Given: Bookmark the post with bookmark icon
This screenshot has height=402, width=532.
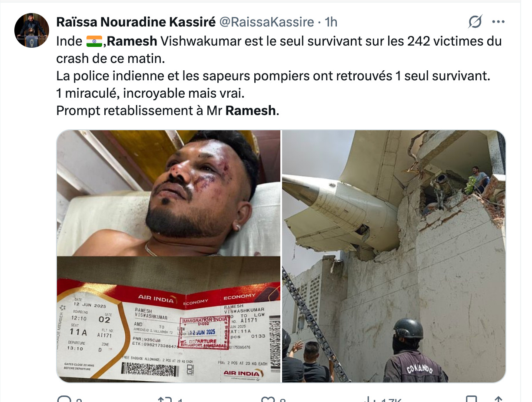Looking at the screenshot, I should (x=471, y=399).
